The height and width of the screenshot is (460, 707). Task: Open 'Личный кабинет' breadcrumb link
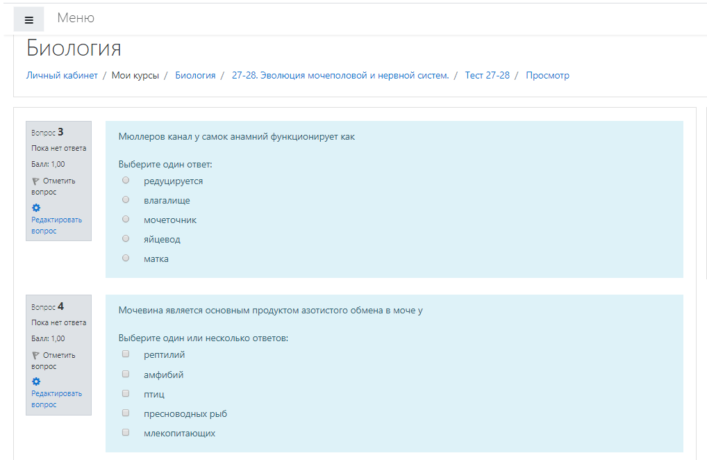(61, 76)
